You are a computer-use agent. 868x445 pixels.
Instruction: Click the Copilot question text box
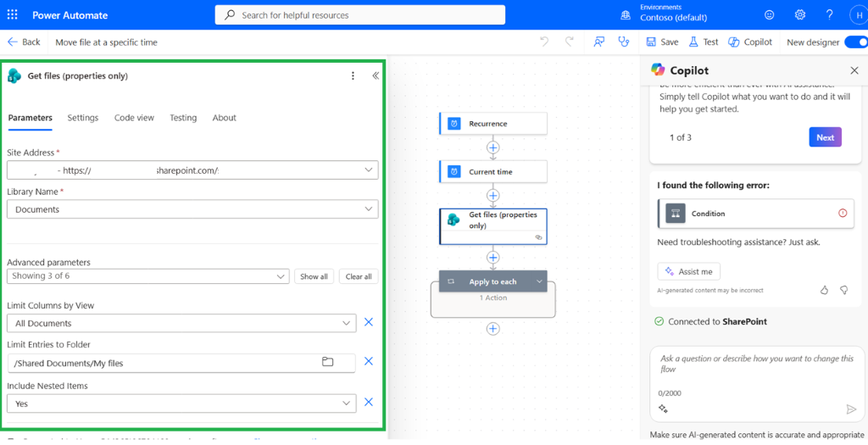757,382
